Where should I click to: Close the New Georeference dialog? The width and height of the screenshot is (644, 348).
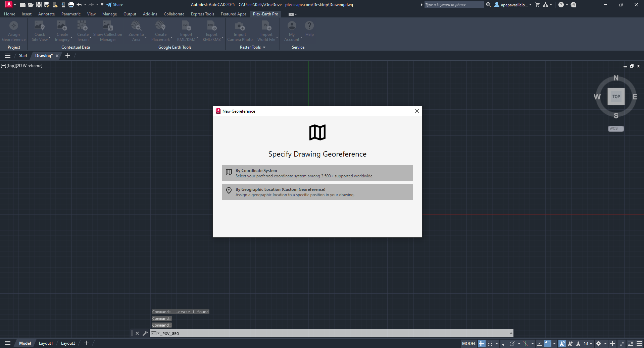point(417,111)
